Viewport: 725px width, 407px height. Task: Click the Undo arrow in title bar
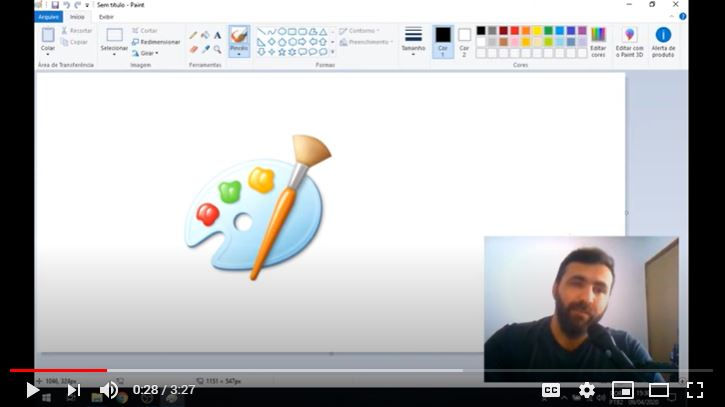[67, 5]
